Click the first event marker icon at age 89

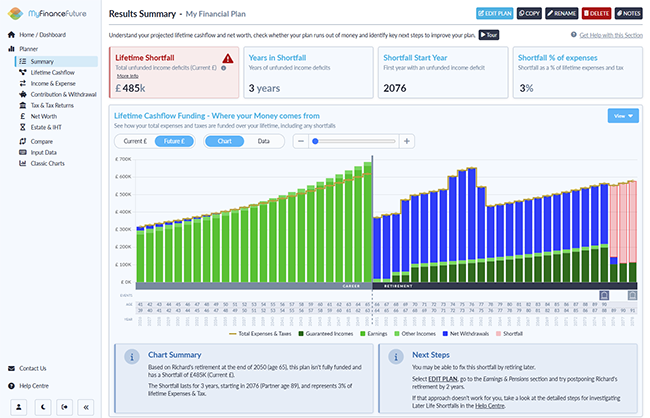(604, 295)
